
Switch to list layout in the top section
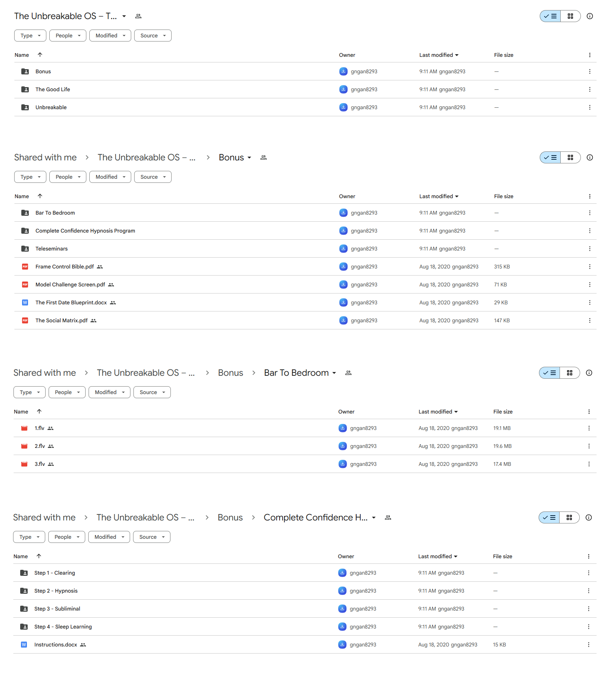point(550,16)
